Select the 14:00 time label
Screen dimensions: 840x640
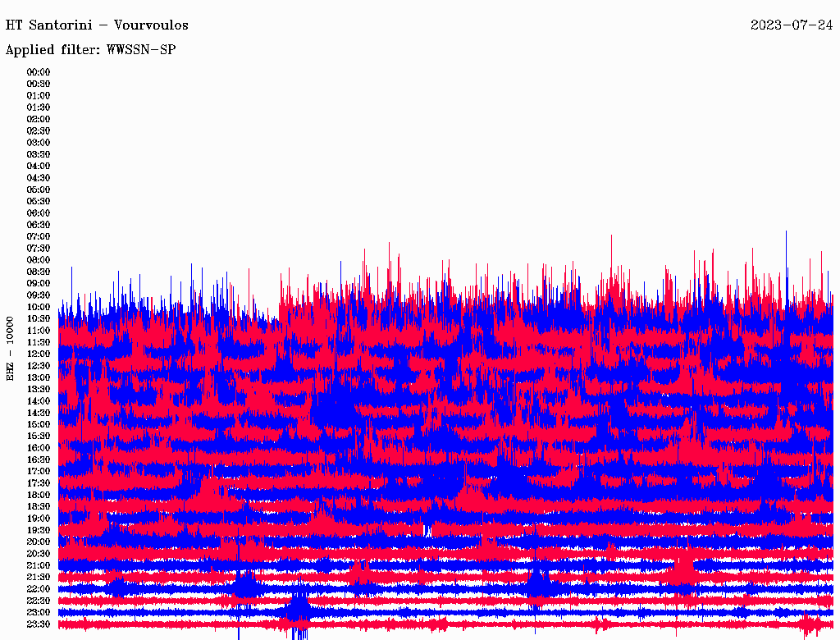click(39, 401)
